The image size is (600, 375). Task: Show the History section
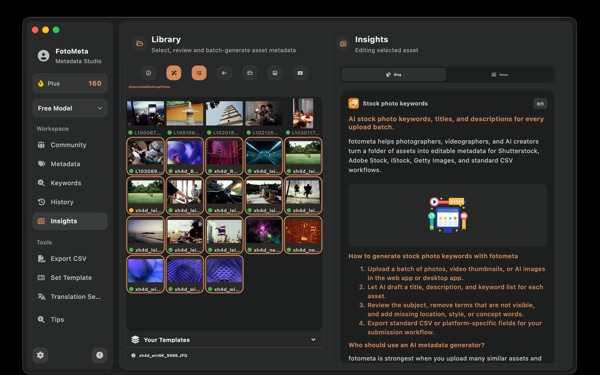tap(70, 202)
